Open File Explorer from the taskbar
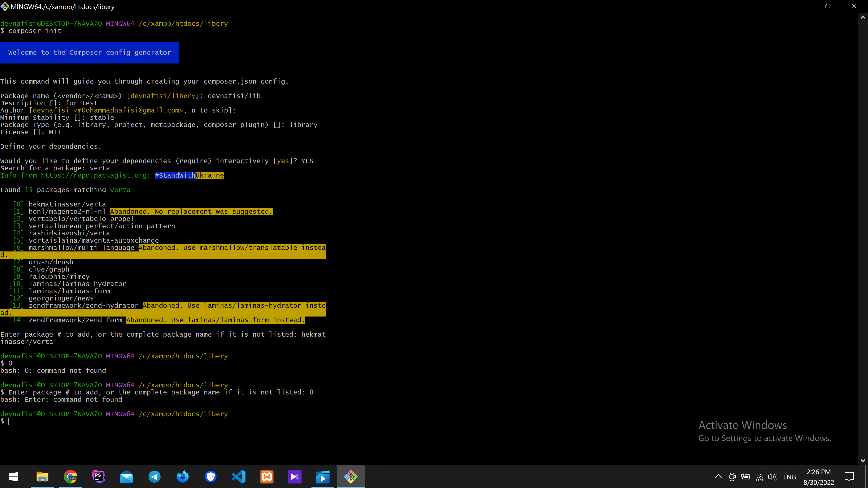Image resolution: width=868 pixels, height=488 pixels. pos(42,476)
